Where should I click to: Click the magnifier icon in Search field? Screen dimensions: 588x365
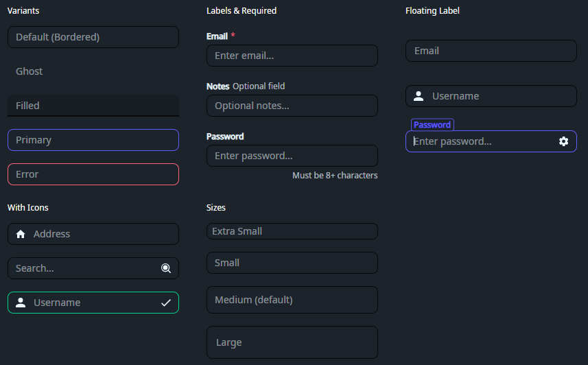[165, 268]
